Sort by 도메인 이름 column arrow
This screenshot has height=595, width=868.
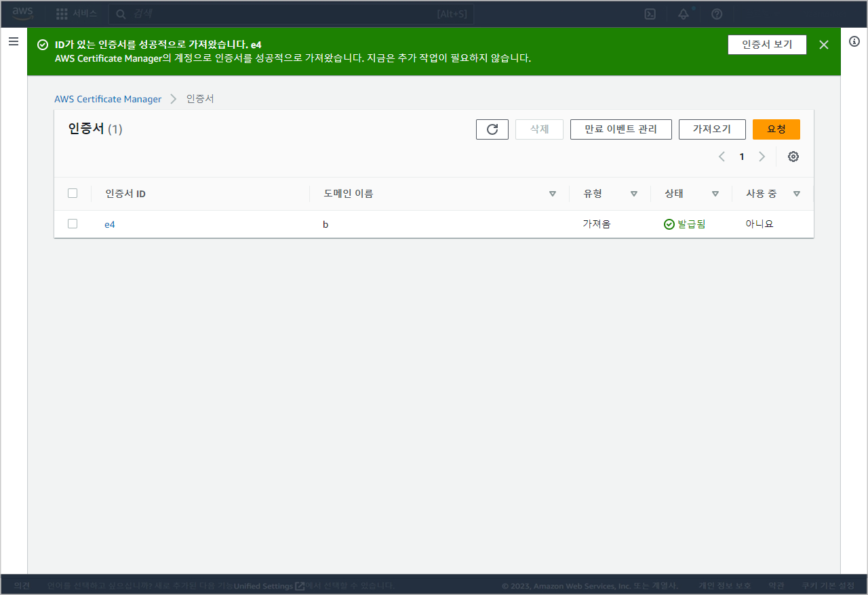point(553,194)
